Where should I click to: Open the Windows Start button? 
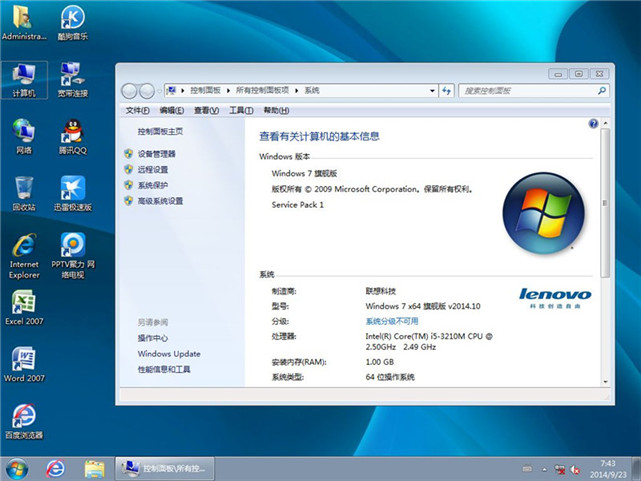tap(17, 468)
